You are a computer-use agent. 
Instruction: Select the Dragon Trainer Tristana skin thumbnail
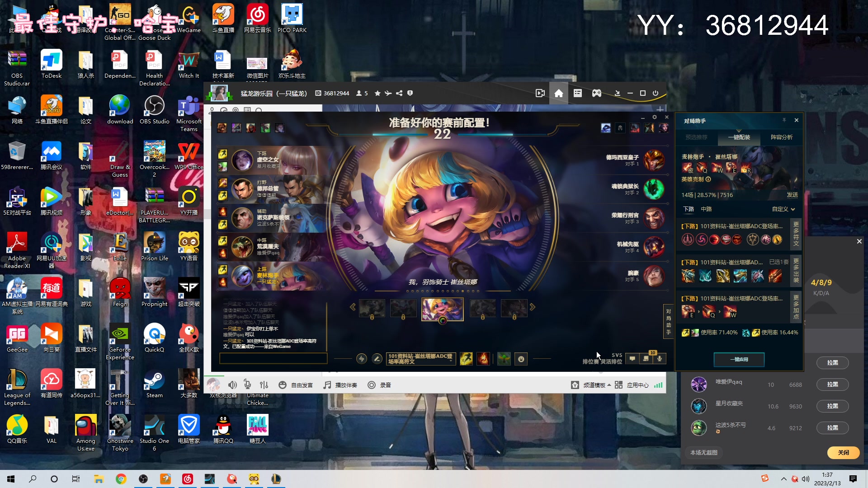442,309
